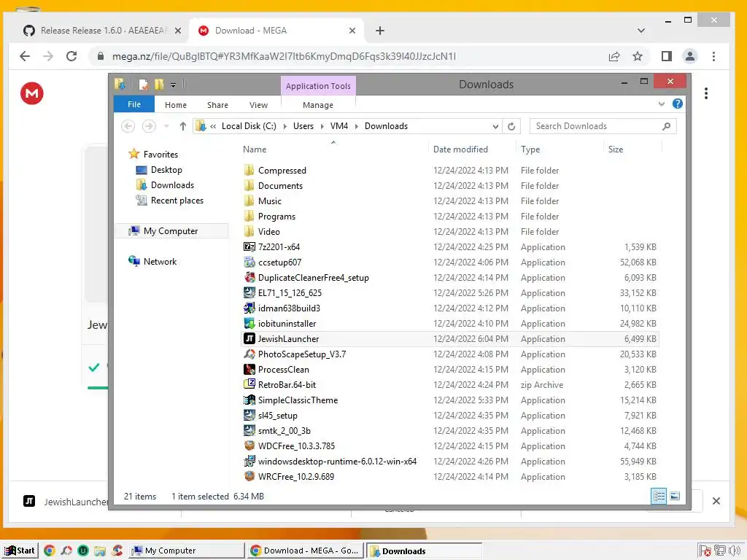Switch to large icons view layout
Image resolution: width=747 pixels, height=560 pixels.
(675, 496)
